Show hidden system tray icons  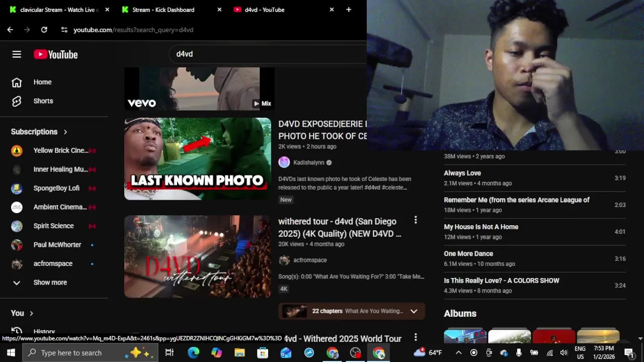(458, 353)
